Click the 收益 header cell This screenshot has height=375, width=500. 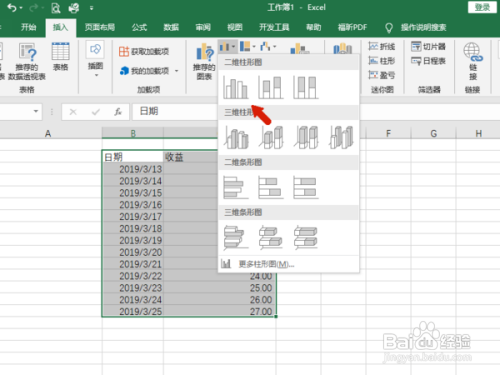tap(191, 157)
